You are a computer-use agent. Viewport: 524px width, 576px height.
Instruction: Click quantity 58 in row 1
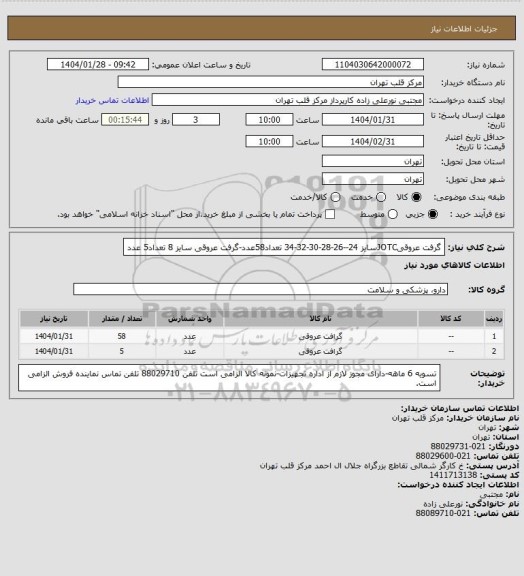click(x=122, y=336)
